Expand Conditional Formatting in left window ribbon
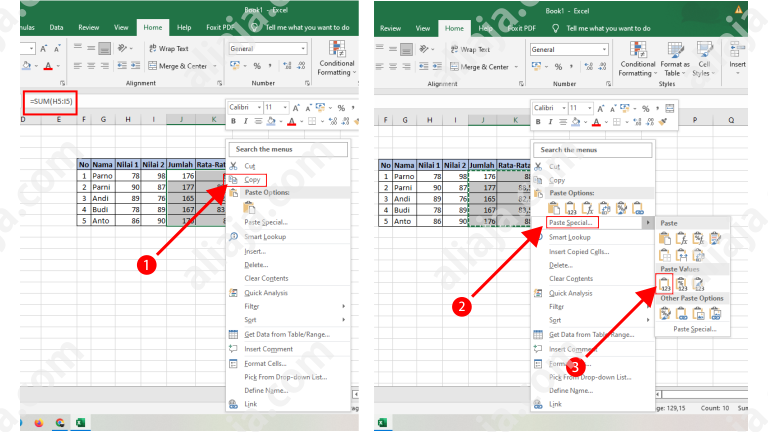This screenshot has width=768, height=432. pyautogui.click(x=336, y=59)
